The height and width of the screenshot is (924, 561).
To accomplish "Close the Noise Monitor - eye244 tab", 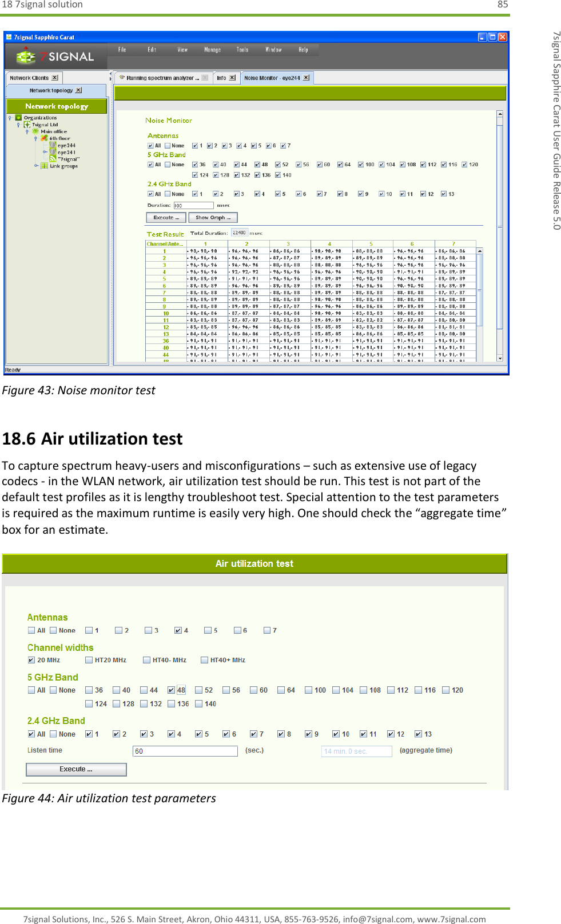I will tap(306, 78).
